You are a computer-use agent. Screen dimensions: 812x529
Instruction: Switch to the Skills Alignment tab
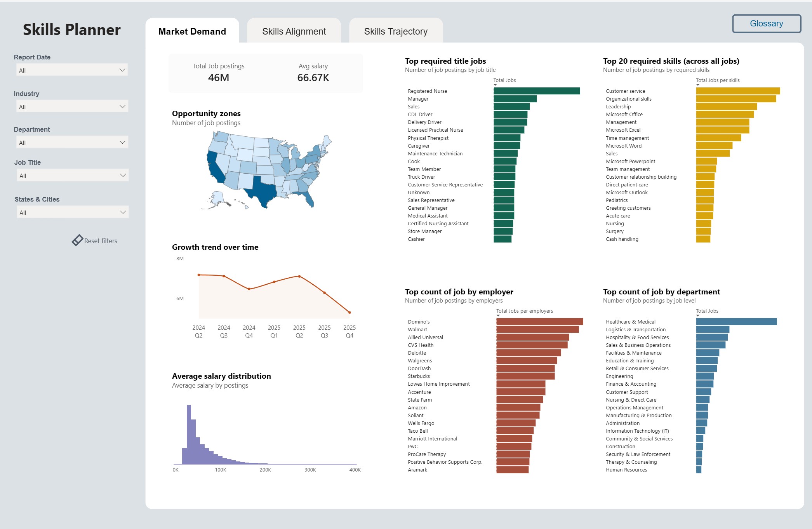coord(294,31)
